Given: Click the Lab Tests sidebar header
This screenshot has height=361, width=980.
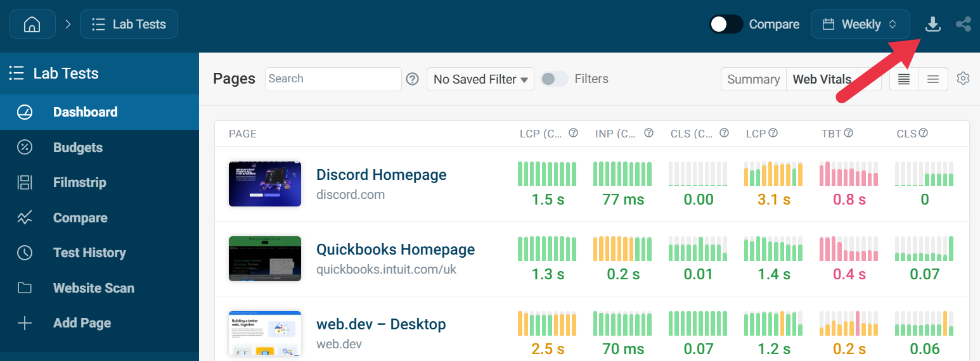Looking at the screenshot, I should [100, 73].
